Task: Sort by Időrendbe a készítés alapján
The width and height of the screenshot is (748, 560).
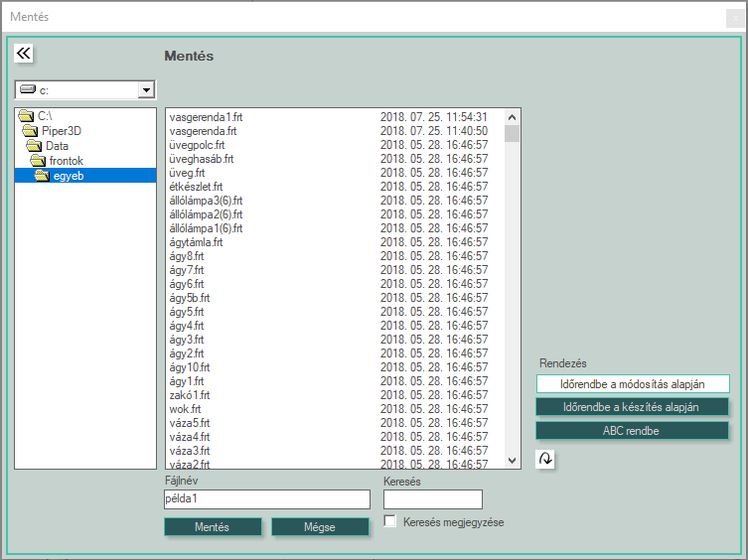Action: pyautogui.click(x=632, y=407)
